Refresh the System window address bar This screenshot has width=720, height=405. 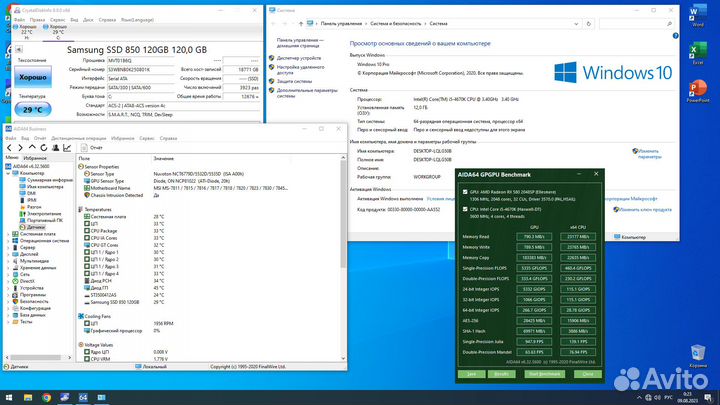coord(589,23)
